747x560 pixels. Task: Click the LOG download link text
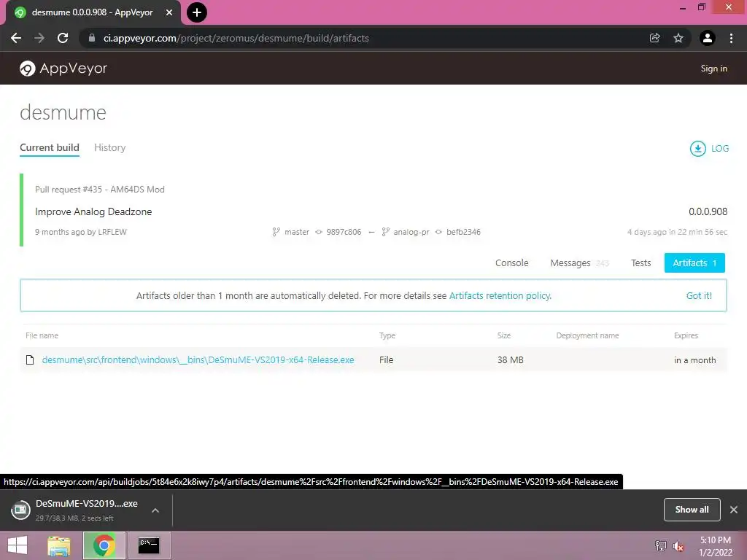(x=720, y=149)
